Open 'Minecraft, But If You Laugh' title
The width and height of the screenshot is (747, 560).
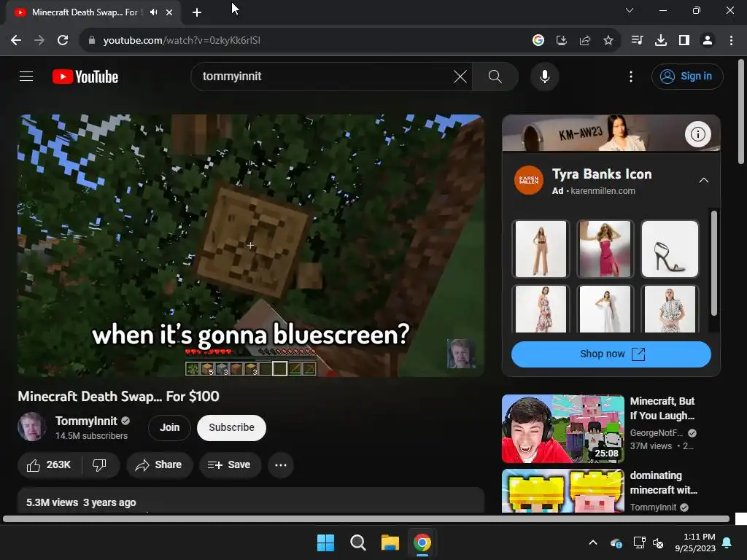tap(662, 408)
